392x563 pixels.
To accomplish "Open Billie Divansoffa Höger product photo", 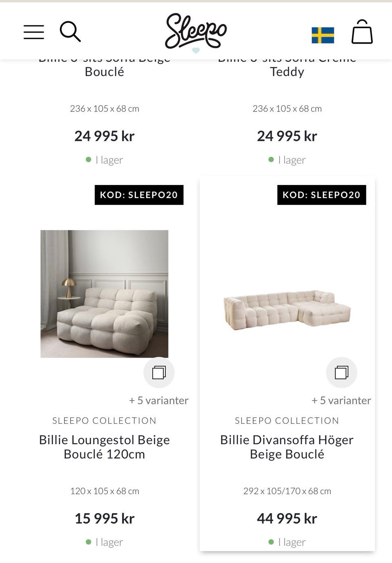I will (x=287, y=311).
